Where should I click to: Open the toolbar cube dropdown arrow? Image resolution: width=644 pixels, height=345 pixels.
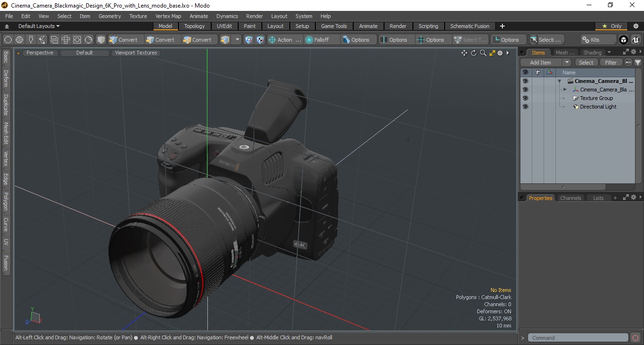pos(237,40)
